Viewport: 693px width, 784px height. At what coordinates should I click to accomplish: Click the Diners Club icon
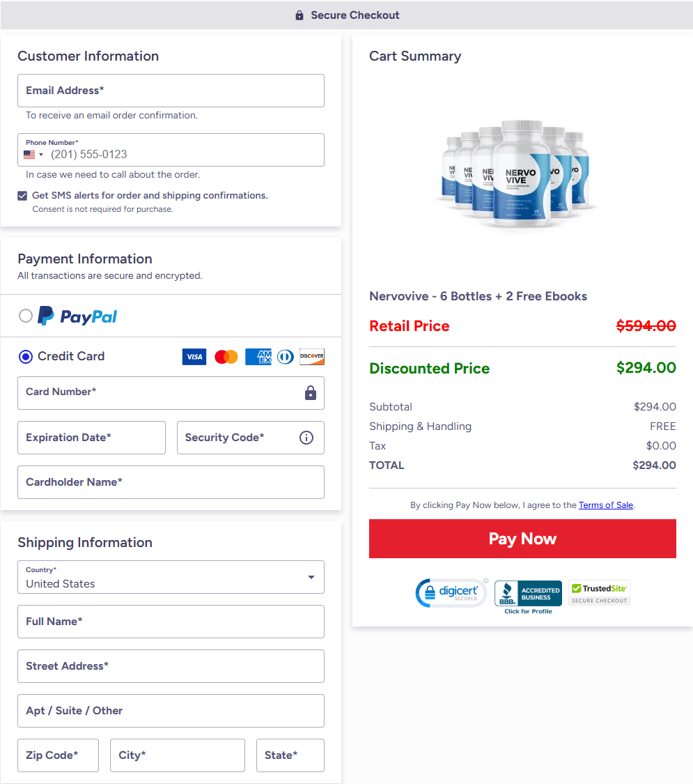click(285, 356)
